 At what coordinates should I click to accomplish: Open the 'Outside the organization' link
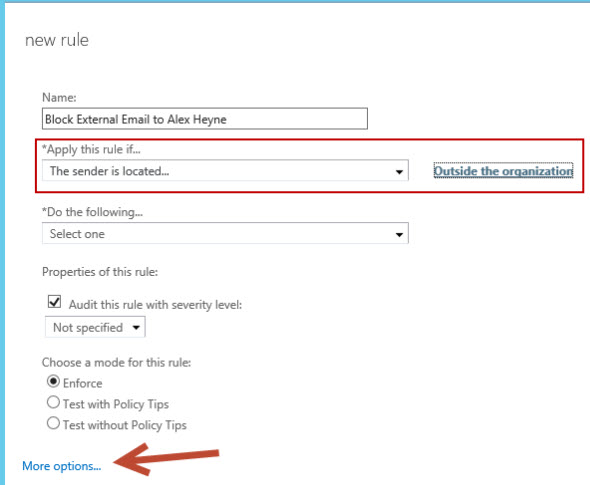point(503,171)
